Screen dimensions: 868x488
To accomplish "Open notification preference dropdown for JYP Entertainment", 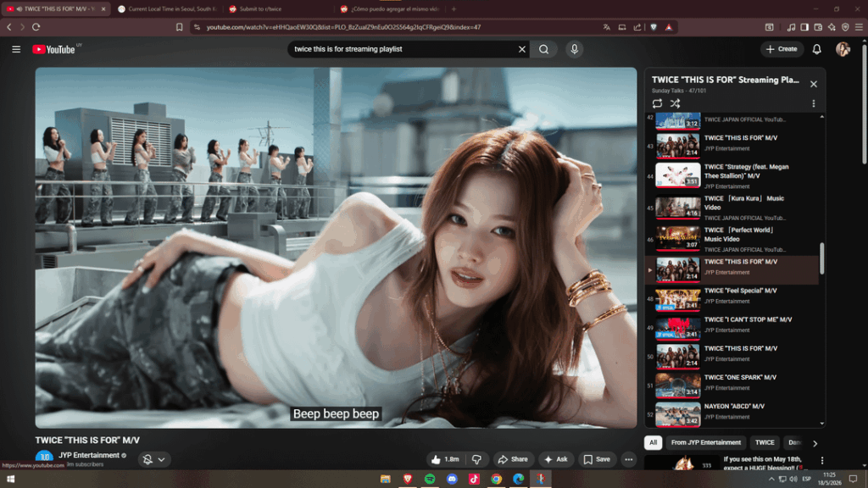I will point(154,459).
